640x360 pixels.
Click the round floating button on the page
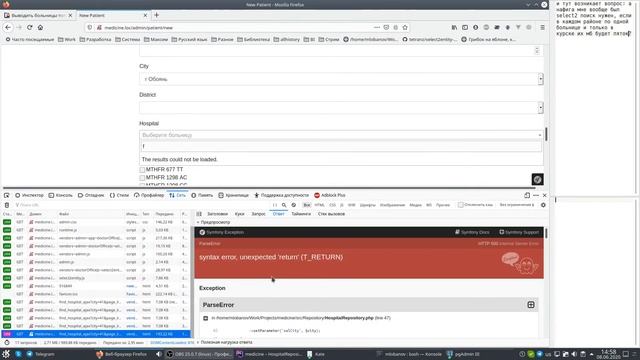[x=538, y=179]
